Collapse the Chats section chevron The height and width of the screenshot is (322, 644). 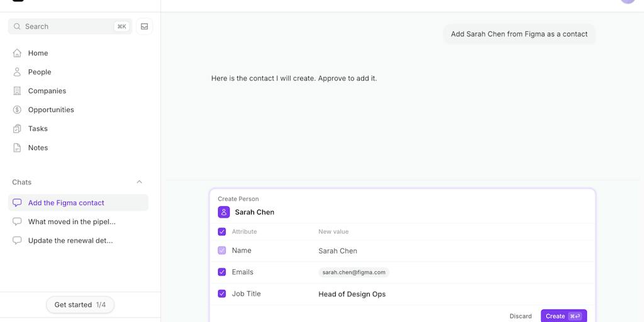[x=139, y=182]
